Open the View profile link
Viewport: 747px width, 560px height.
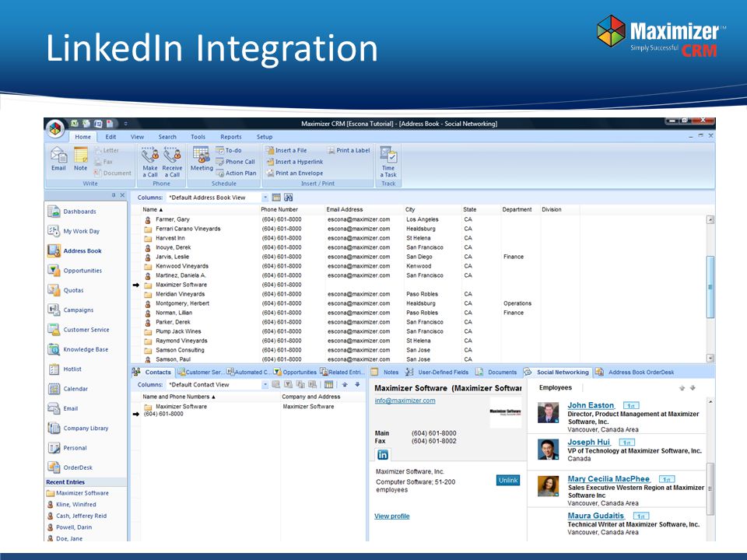coord(391,516)
